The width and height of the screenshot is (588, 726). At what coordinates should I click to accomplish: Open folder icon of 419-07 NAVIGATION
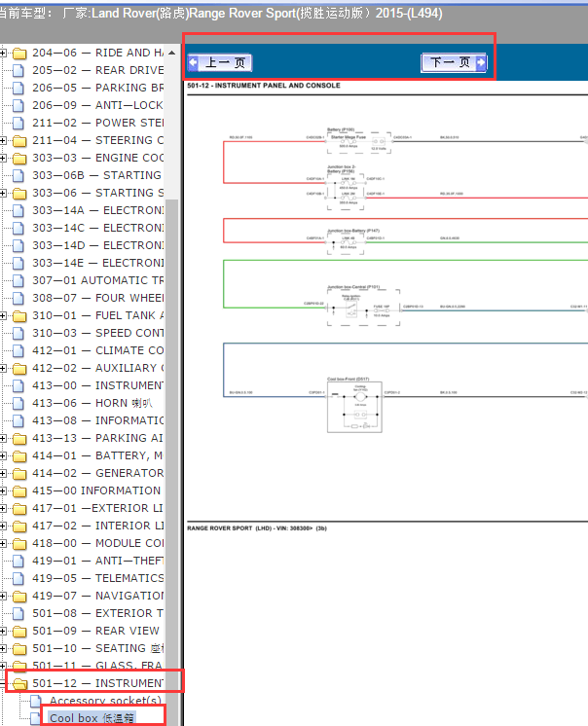pos(18,596)
